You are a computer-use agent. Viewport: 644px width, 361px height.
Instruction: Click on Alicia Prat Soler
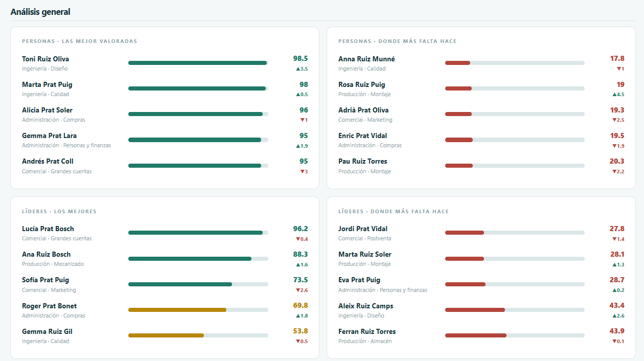point(47,110)
